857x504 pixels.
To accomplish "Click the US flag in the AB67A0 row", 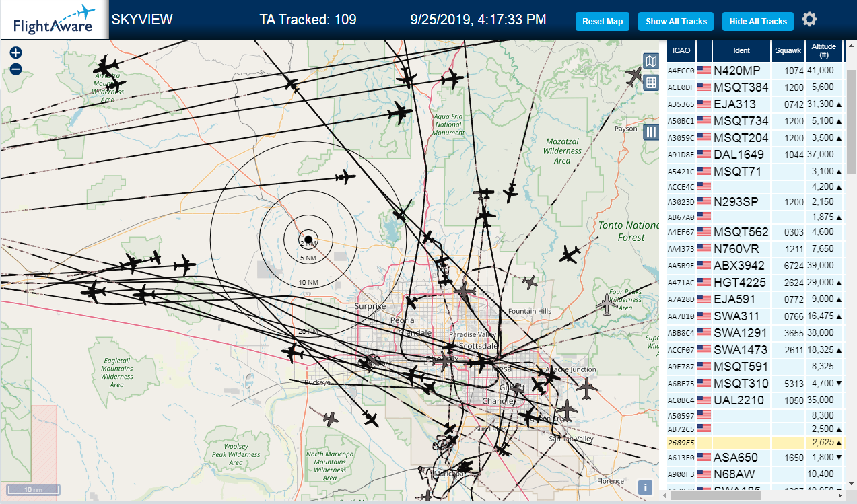I will 704,216.
